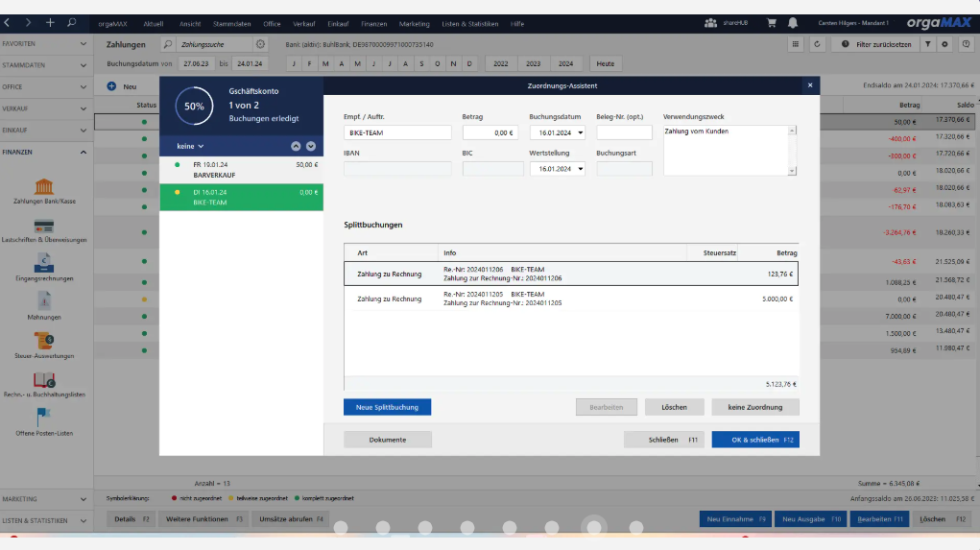Open the keine filter dropdown

190,146
